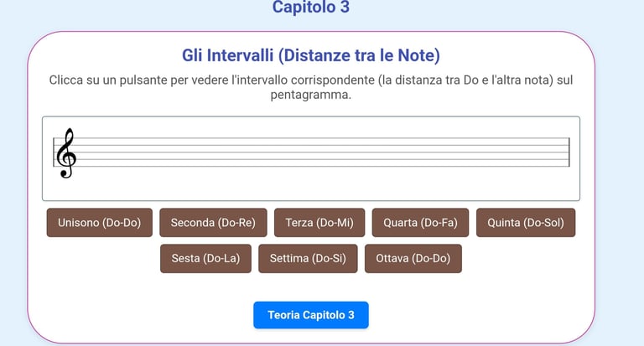Choose the Quinta (Do-Sol) button
The image size is (644, 346).
[526, 223]
